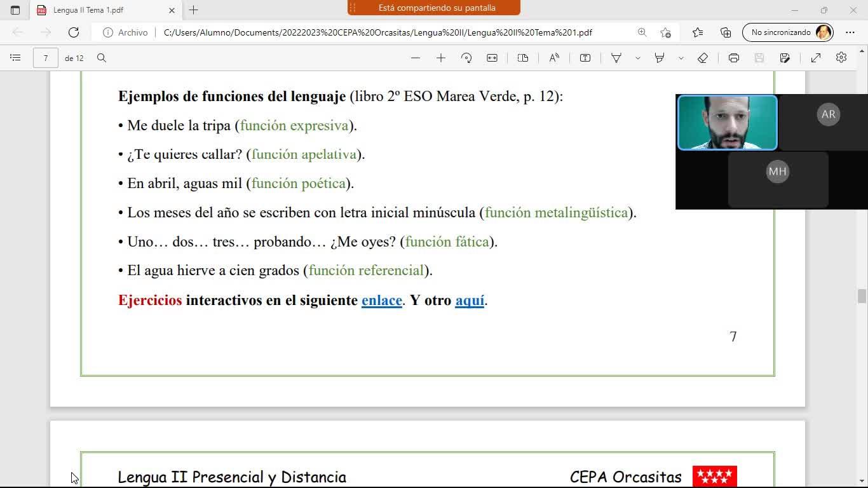Click the text 'función poética'
The image size is (868, 488).
(x=299, y=183)
